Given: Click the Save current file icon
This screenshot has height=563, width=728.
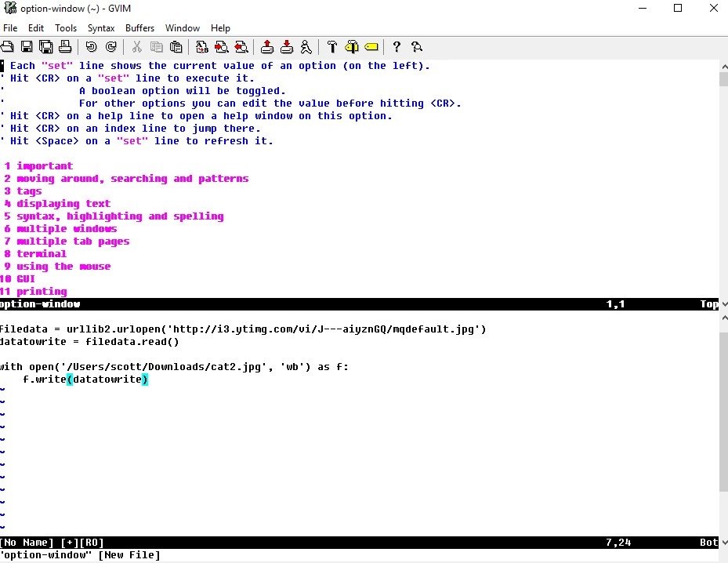Looking at the screenshot, I should [27, 46].
